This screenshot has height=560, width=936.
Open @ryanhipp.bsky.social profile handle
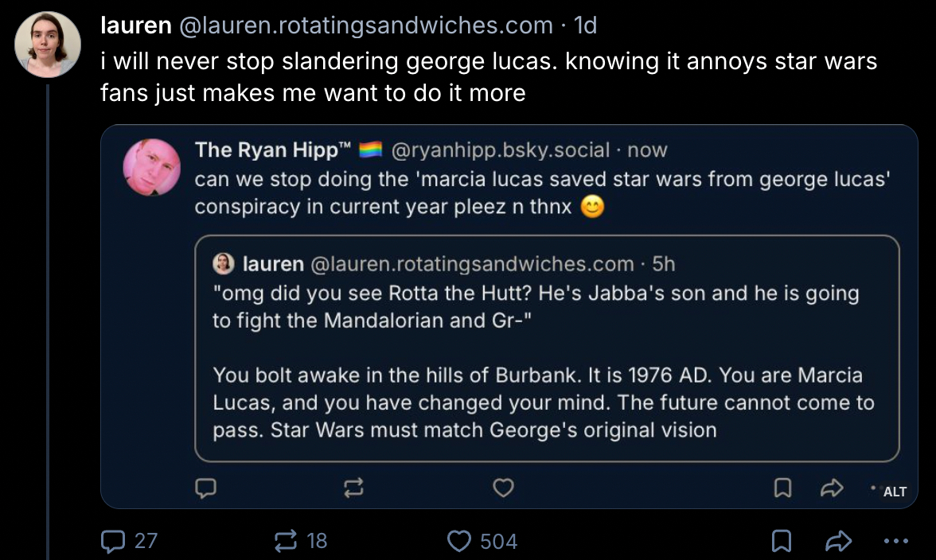point(501,150)
